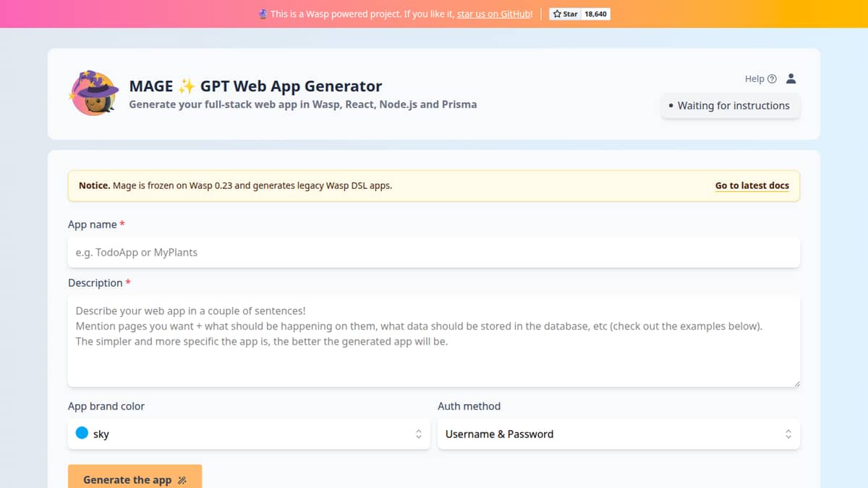
Task: Focus the App name input field
Action: [x=434, y=253]
